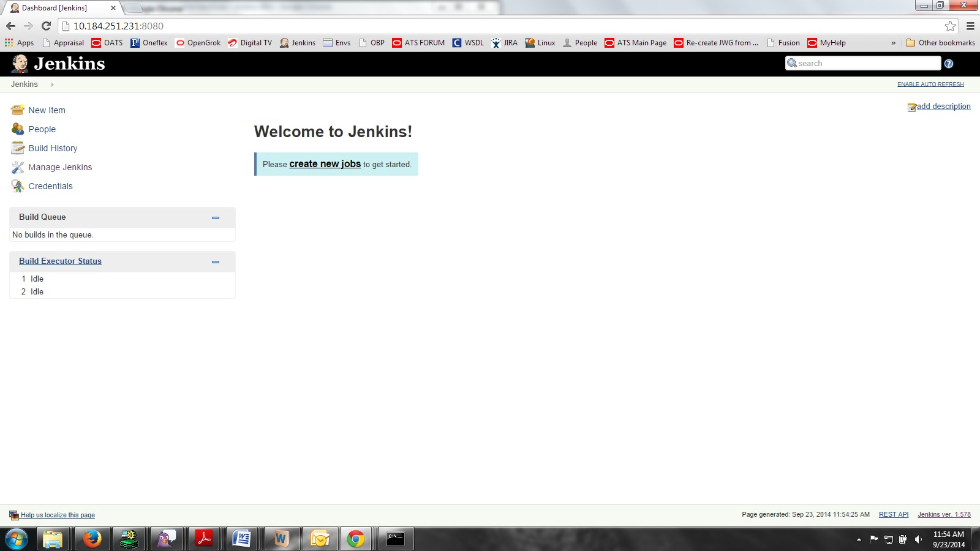The width and height of the screenshot is (980, 551).
Task: Click the add description edit icon
Action: coord(911,107)
